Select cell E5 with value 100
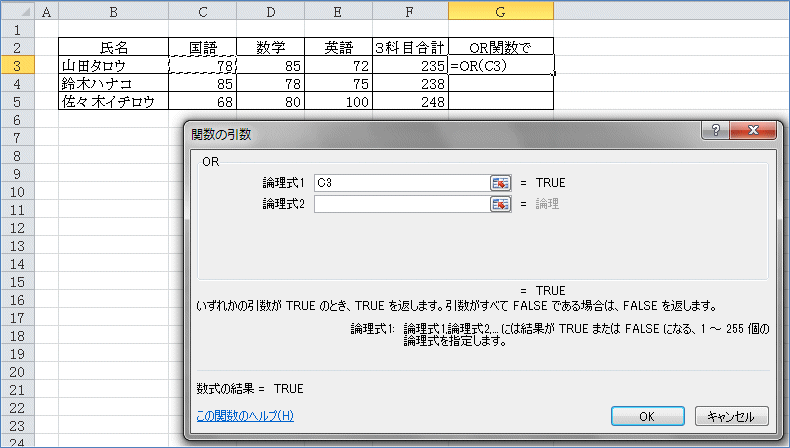 click(x=339, y=102)
